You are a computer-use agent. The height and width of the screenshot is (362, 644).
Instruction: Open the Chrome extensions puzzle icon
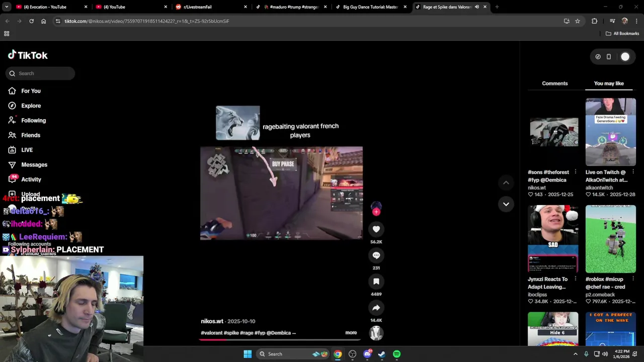pos(594,21)
